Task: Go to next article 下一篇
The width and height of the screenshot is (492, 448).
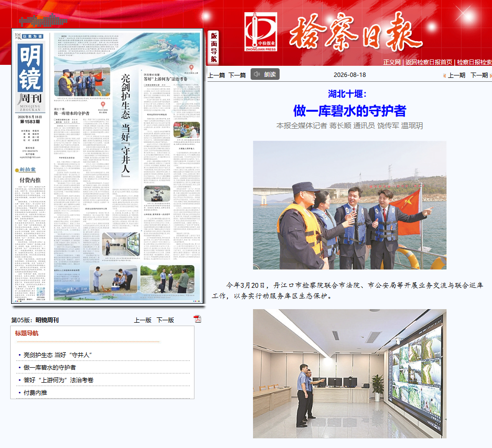Action: tap(237, 75)
